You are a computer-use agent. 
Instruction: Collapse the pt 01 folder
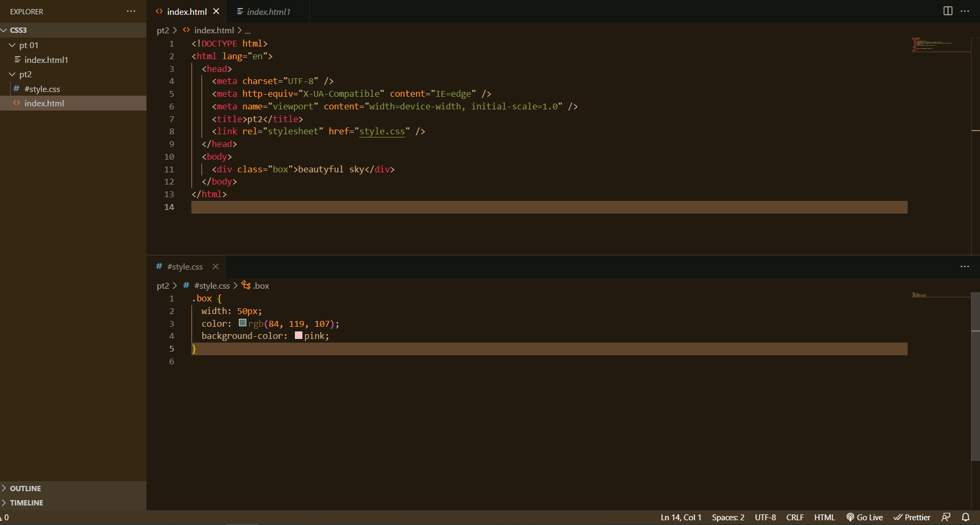click(x=73, y=45)
